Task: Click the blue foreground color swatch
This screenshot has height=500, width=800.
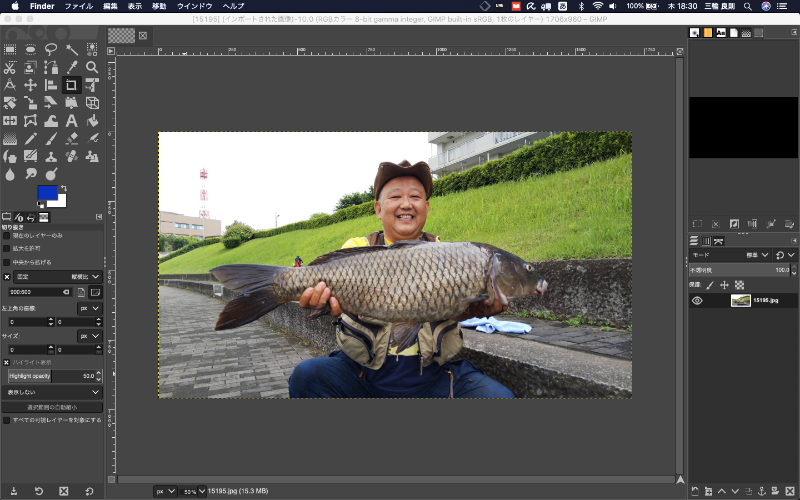Action: [x=47, y=192]
